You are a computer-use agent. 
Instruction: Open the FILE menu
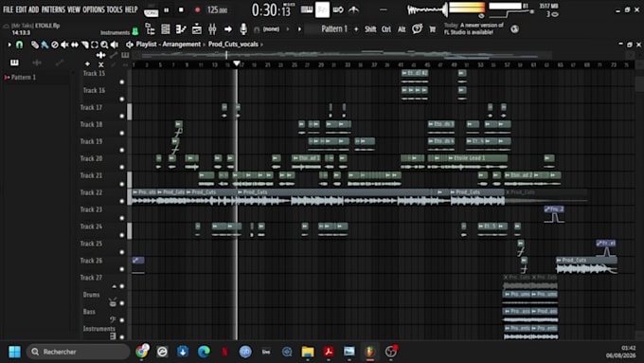click(x=8, y=9)
